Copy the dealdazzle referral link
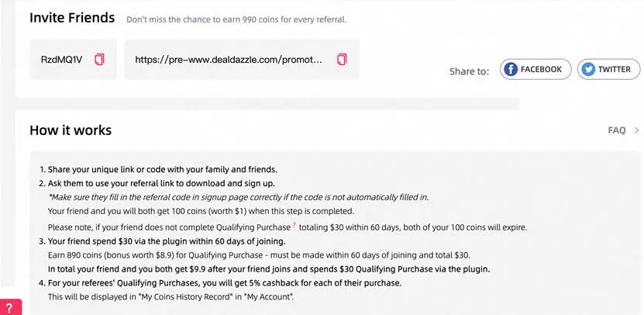 click(x=342, y=60)
